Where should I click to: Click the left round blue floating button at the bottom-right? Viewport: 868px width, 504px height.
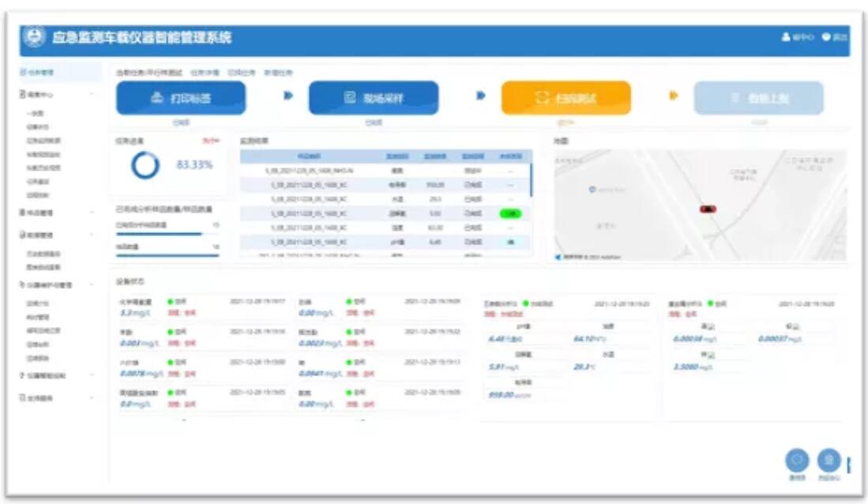tap(797, 461)
